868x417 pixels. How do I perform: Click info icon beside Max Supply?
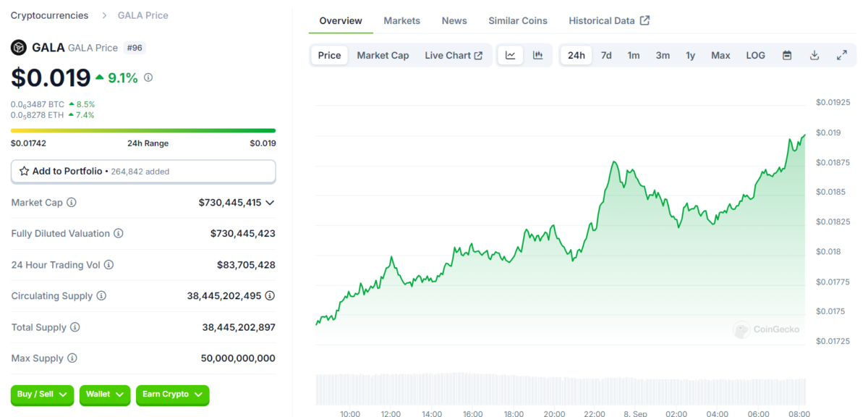coord(72,358)
